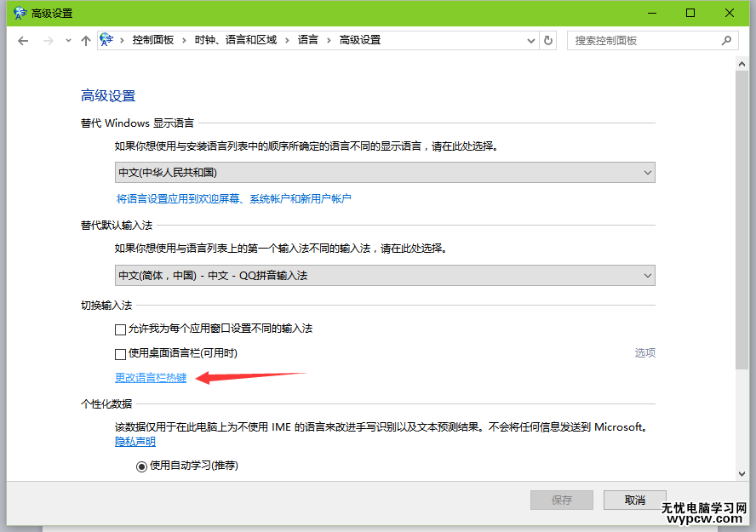Refresh the control panel page

pyautogui.click(x=548, y=41)
